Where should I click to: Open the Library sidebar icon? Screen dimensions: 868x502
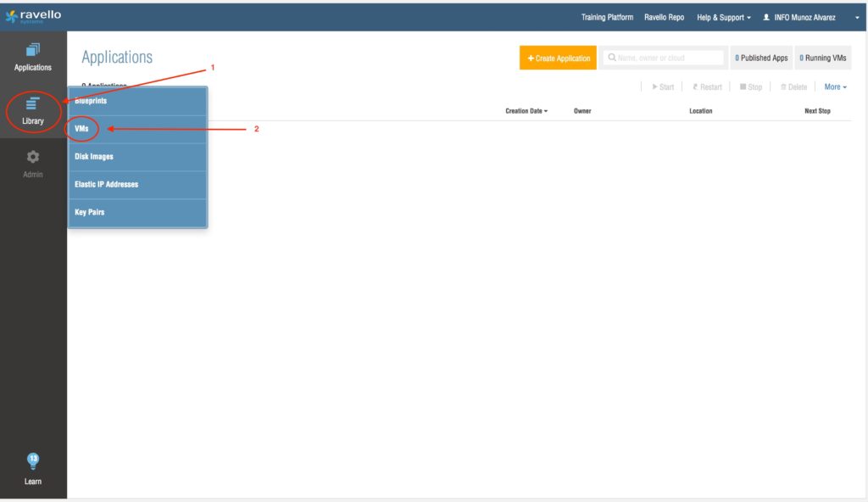[x=33, y=103]
